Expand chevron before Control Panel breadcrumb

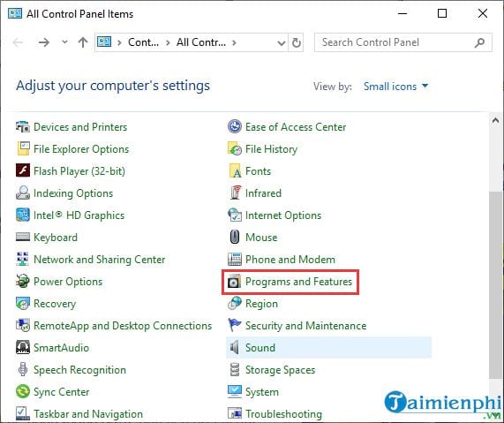tap(119, 42)
